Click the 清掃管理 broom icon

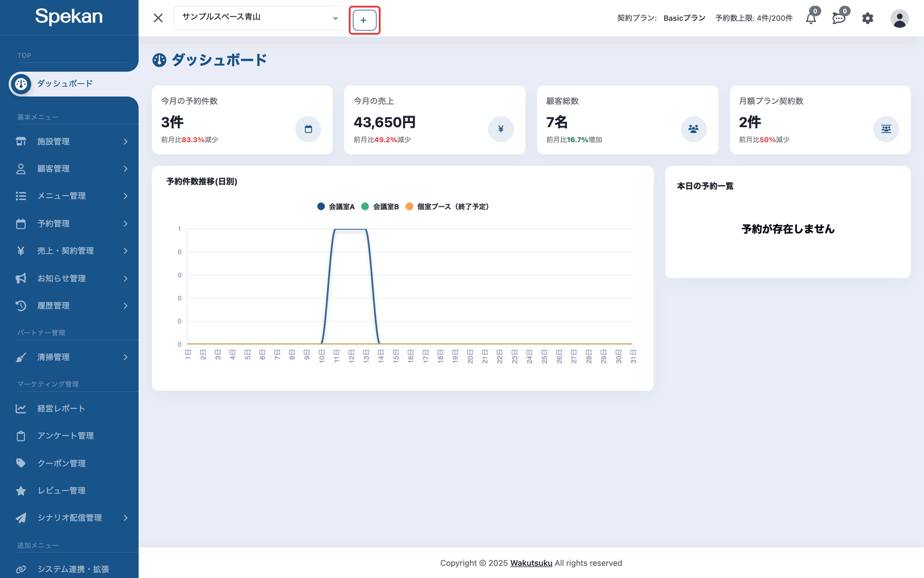point(21,357)
